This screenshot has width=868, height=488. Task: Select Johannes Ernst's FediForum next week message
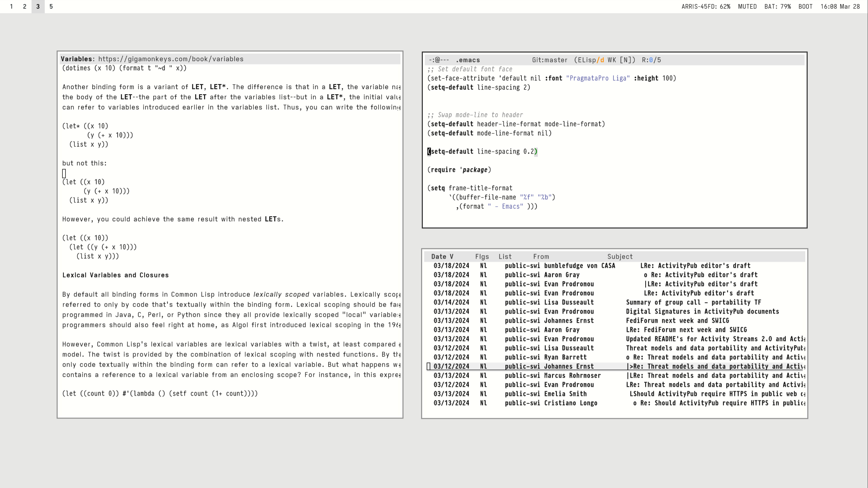coord(677,321)
